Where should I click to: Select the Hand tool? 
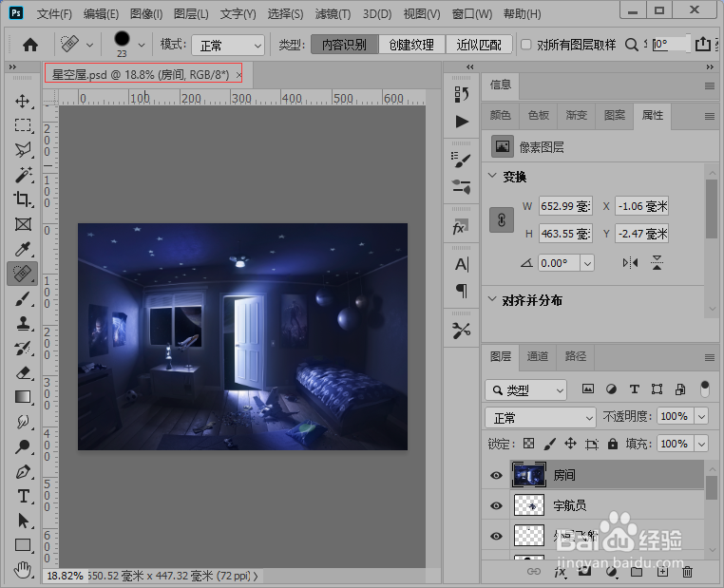[23, 570]
